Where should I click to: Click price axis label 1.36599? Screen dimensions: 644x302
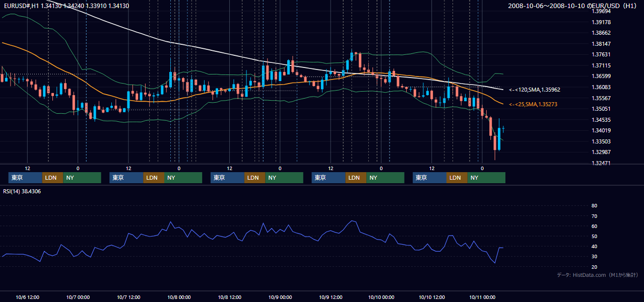[601, 76]
